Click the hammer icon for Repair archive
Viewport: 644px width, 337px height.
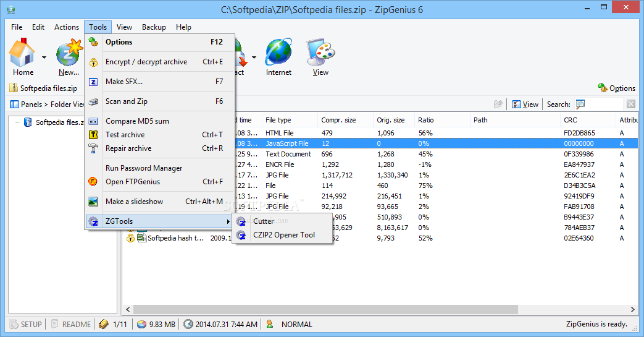tap(93, 148)
